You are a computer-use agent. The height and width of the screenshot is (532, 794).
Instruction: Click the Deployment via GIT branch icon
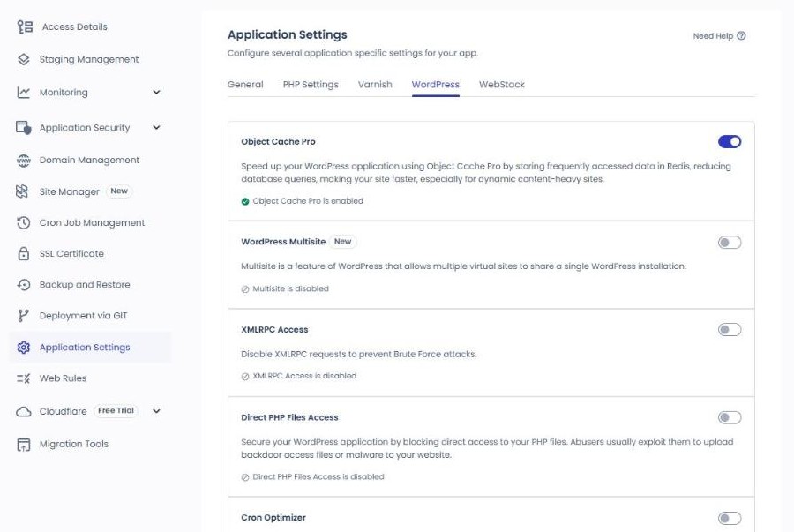[x=23, y=316]
